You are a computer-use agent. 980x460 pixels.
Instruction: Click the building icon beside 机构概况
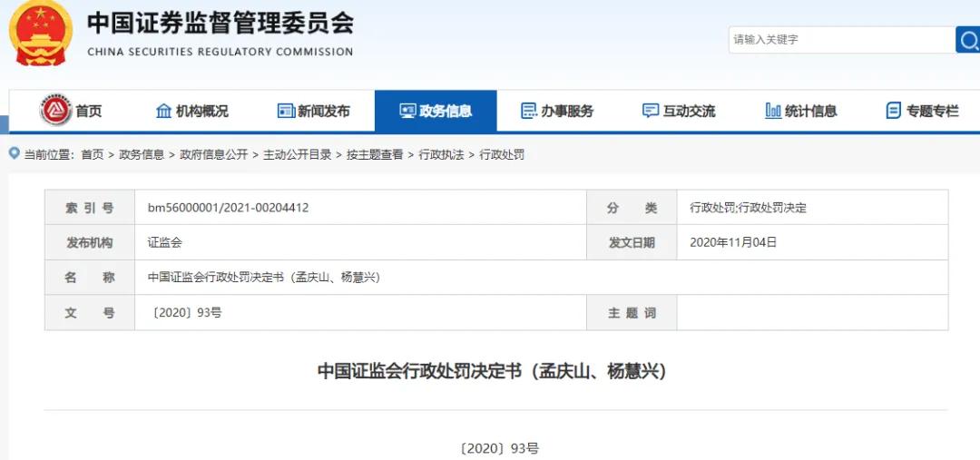point(163,112)
